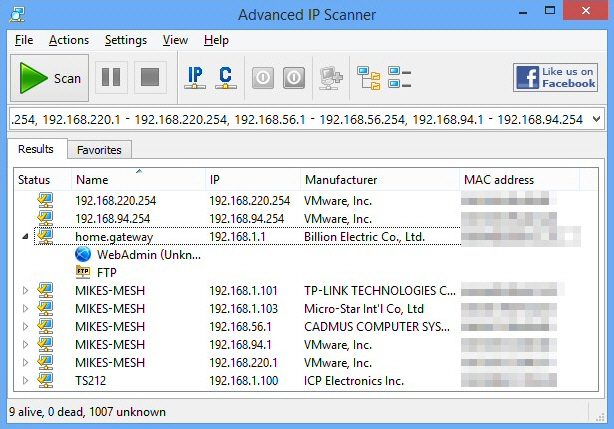Click into the IP range input field
614x429 pixels.
300,119
